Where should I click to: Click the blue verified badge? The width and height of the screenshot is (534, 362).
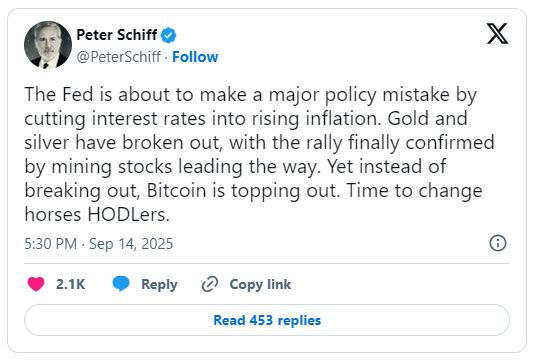[x=168, y=35]
